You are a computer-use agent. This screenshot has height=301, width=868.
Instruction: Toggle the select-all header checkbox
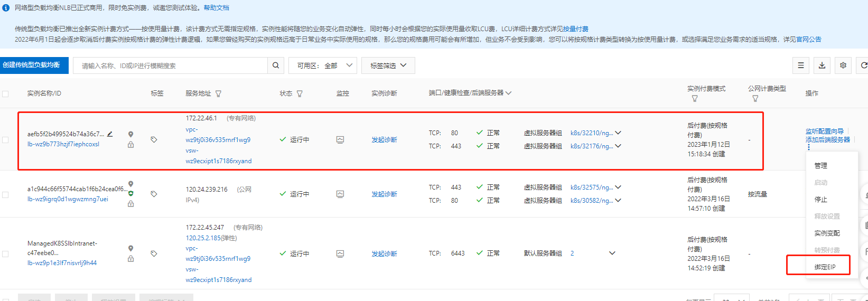pyautogui.click(x=5, y=94)
